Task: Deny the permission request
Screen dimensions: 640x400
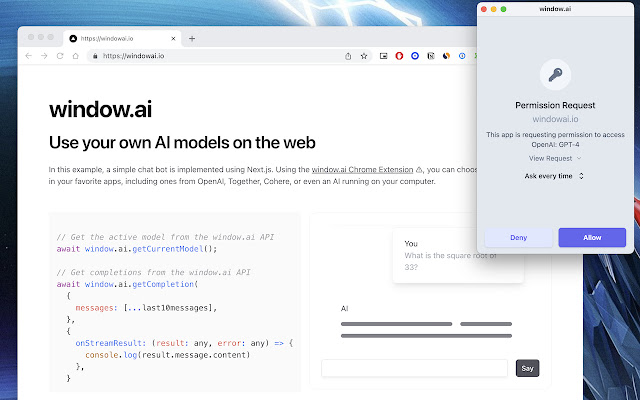Action: (518, 238)
